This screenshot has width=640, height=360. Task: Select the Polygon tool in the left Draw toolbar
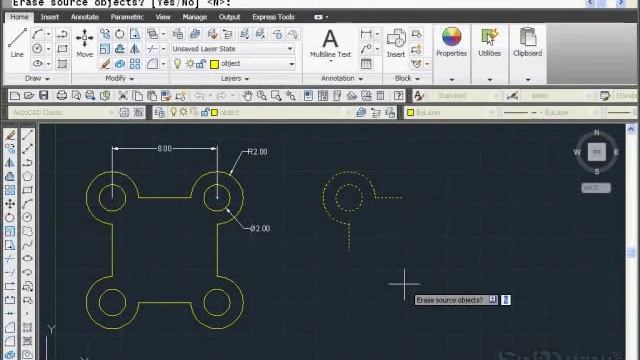(27, 176)
